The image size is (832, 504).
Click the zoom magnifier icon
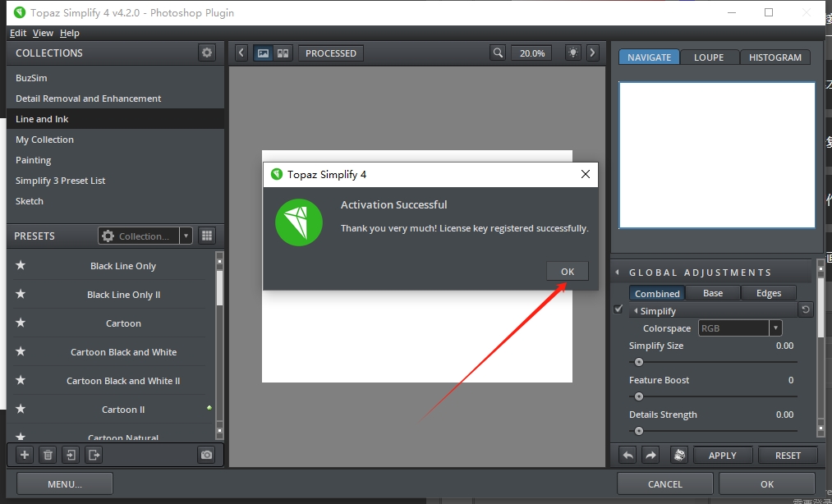coord(498,53)
